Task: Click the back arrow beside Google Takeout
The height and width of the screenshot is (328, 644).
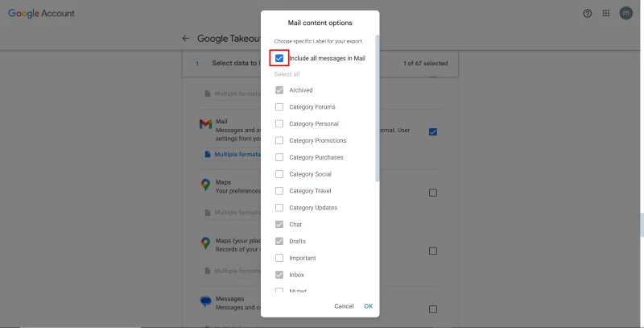Action: (186, 38)
